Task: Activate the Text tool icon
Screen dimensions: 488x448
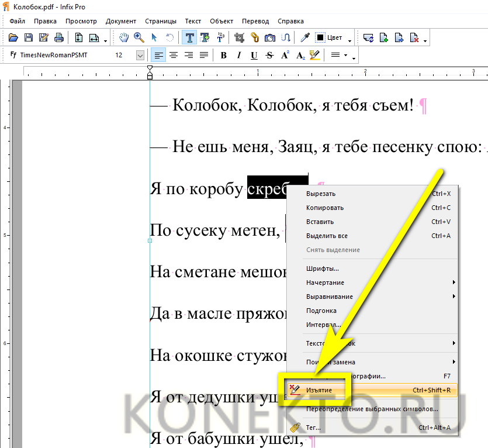Action: click(x=189, y=37)
